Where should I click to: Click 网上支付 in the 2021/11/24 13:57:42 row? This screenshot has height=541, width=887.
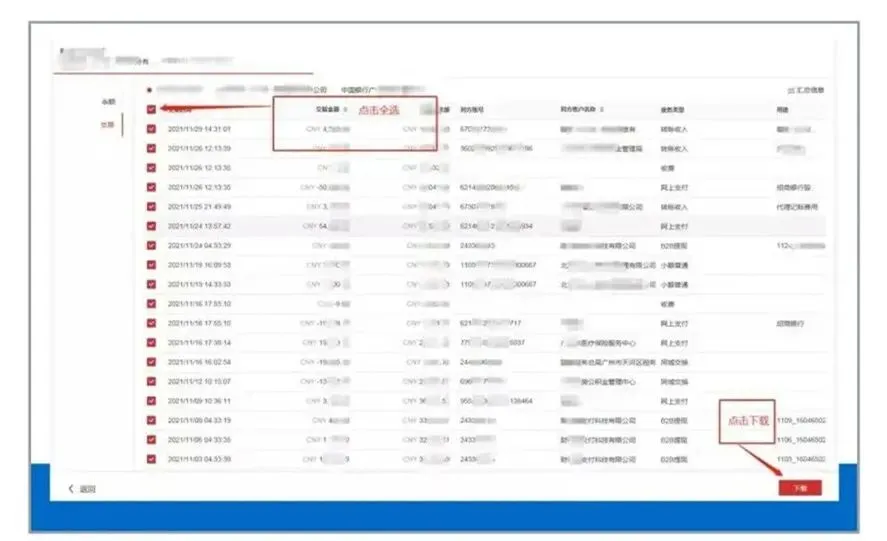[x=674, y=226]
